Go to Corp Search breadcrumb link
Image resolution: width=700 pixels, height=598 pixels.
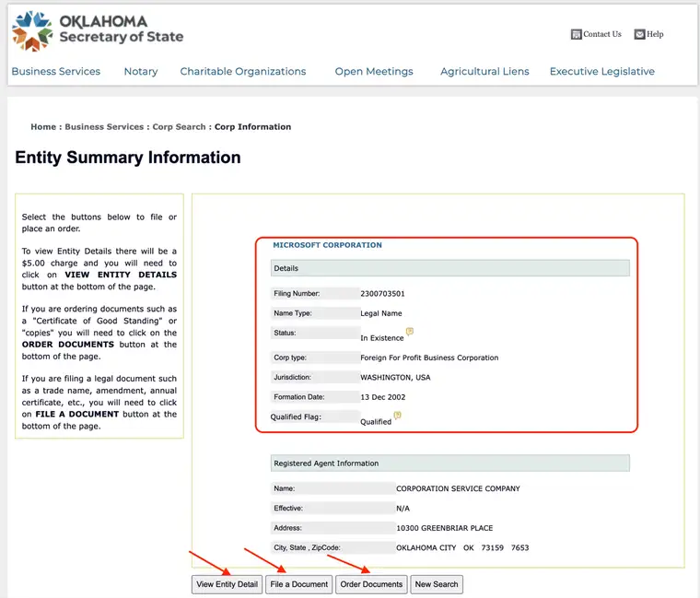pos(179,127)
